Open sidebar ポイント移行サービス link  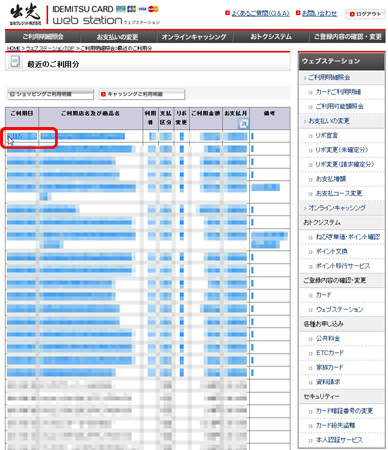[343, 266]
